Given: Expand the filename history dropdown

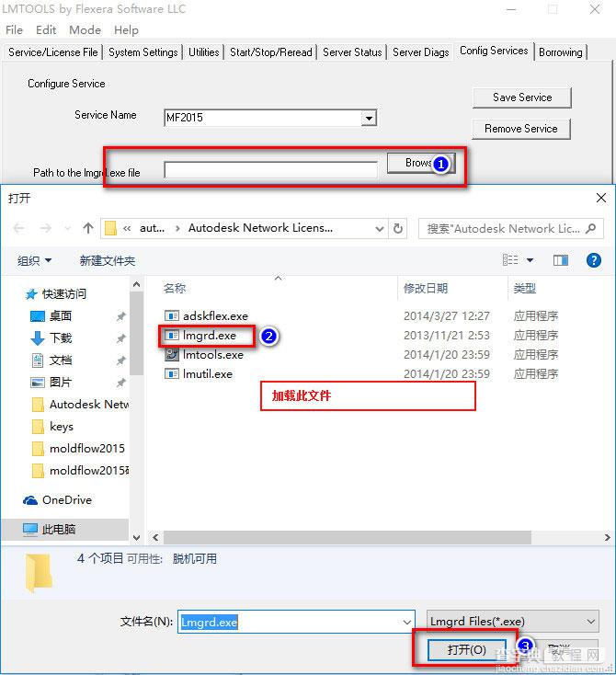Looking at the screenshot, I should pyautogui.click(x=406, y=622).
